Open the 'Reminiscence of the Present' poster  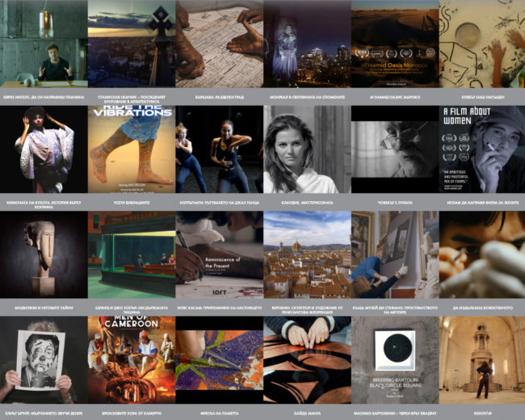coord(219,254)
